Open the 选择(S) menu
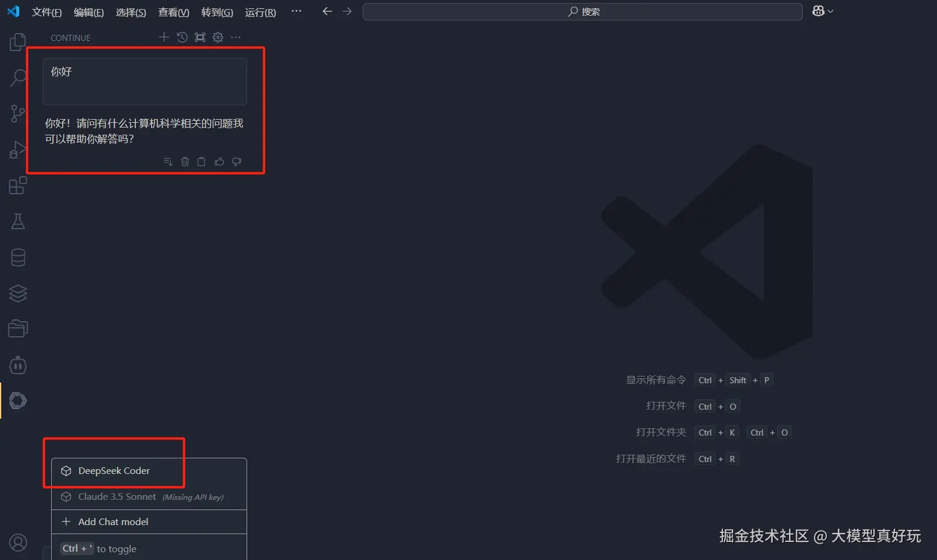 pos(131,12)
